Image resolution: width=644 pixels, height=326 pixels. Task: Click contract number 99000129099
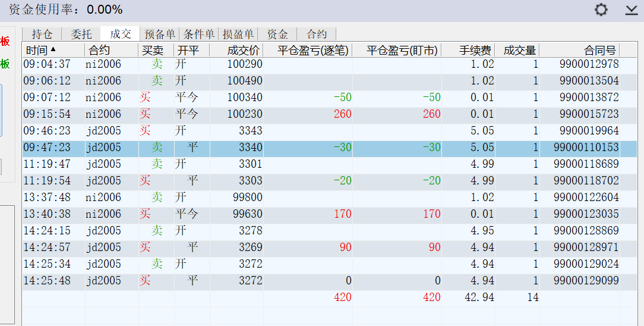586,280
